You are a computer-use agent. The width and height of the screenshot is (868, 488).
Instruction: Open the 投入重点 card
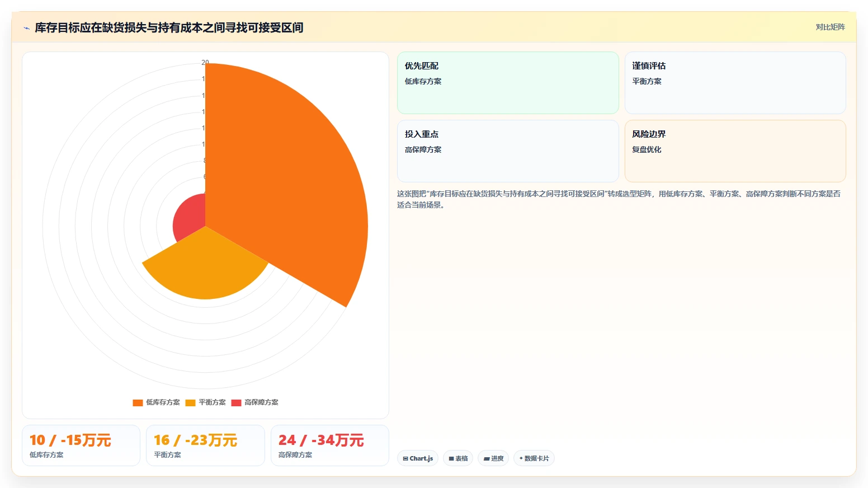(508, 151)
